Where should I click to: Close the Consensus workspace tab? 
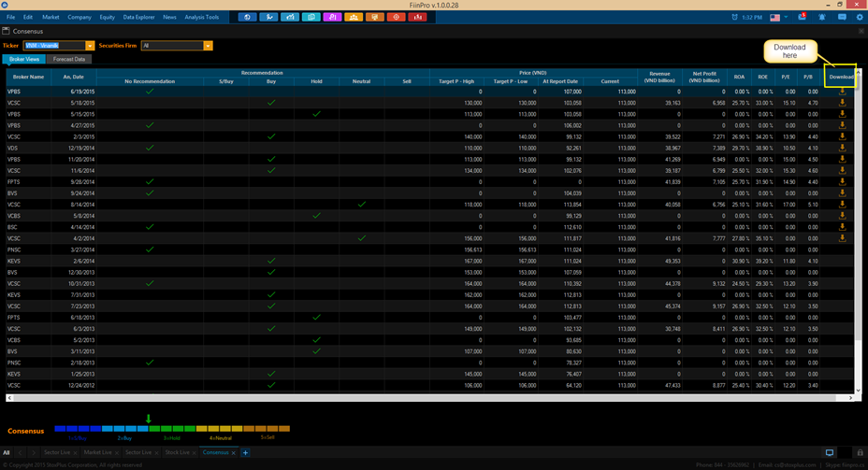tap(233, 453)
